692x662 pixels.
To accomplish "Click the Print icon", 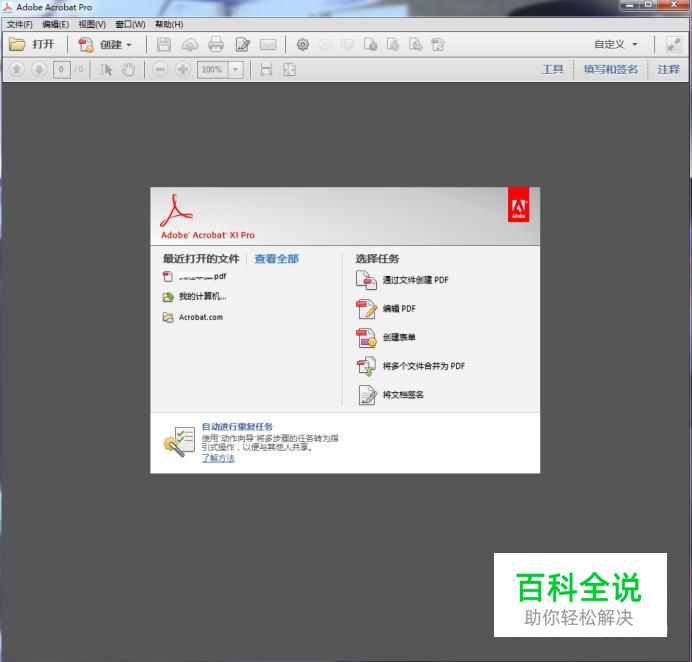I will pyautogui.click(x=216, y=45).
